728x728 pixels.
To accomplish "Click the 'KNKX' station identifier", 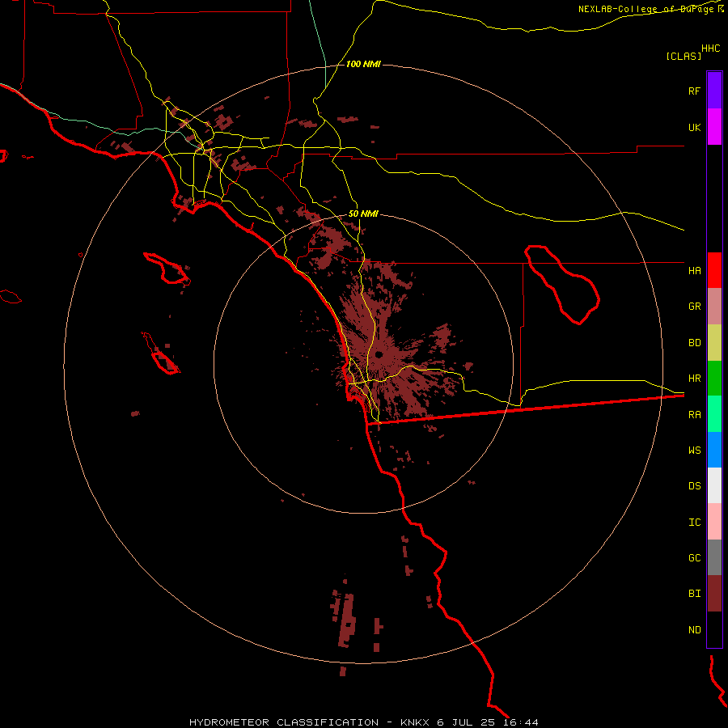I will point(414,722).
